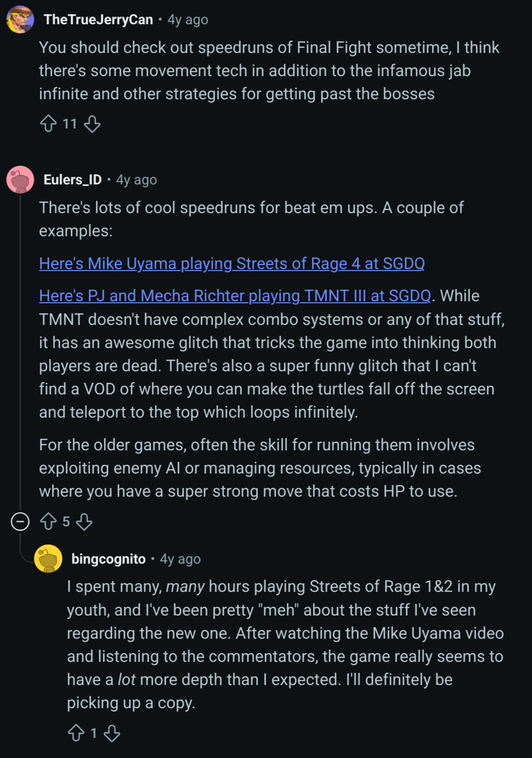Click the vote count on TheTrueJerryCan's comment
Viewport: 532px width, 758px height.
pyautogui.click(x=70, y=123)
